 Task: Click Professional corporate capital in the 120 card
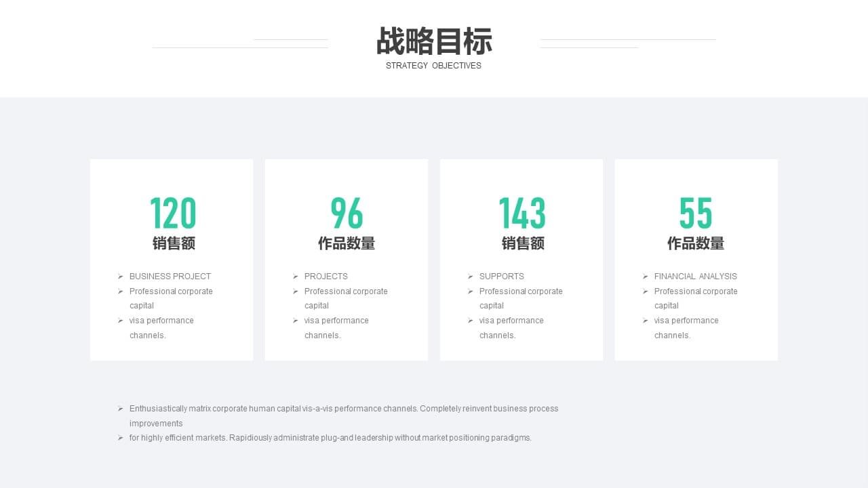tap(171, 298)
